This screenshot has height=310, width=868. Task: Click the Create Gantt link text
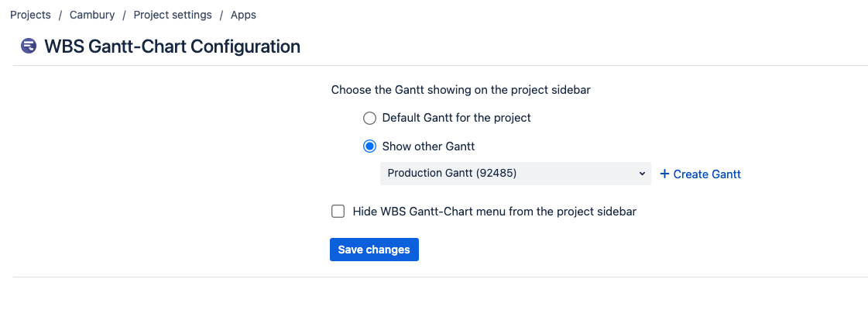pos(707,174)
